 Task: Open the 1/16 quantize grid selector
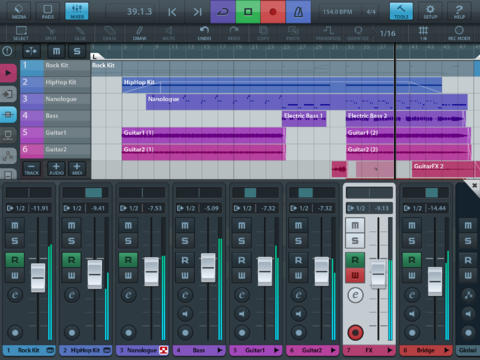point(388,33)
